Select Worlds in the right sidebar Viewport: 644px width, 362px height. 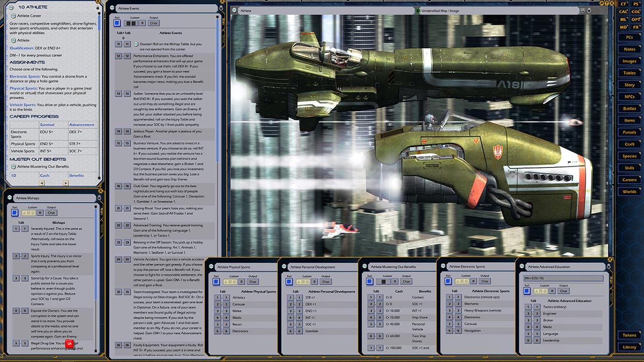coord(628,192)
